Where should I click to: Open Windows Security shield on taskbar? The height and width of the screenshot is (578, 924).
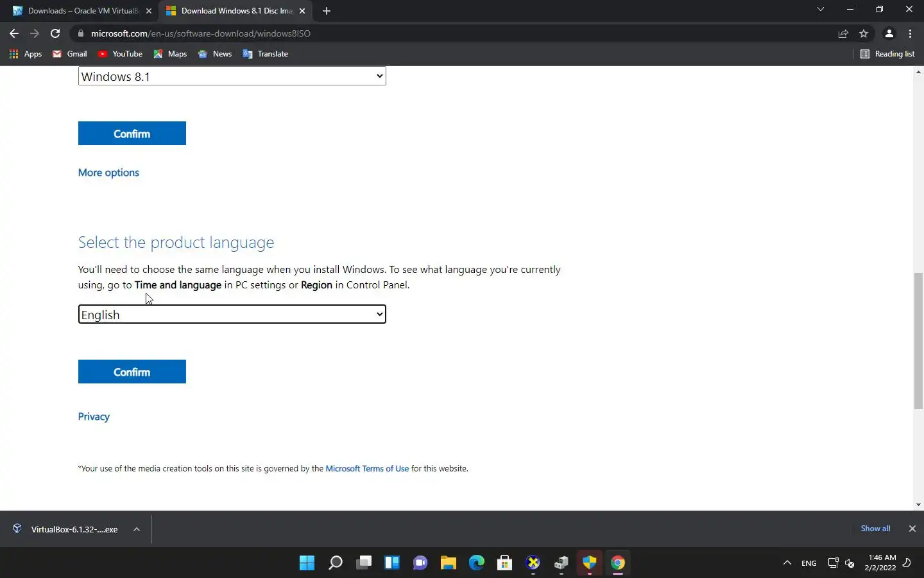coord(590,563)
